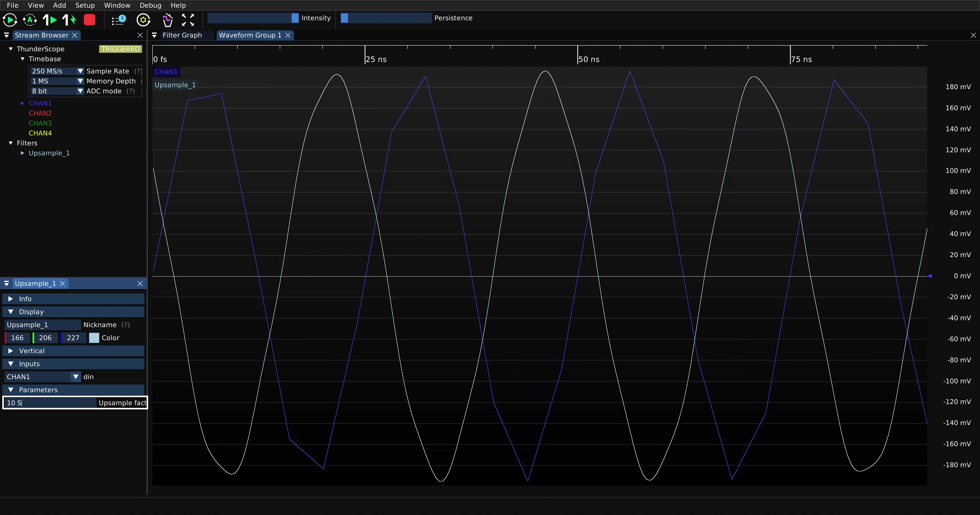This screenshot has width=980, height=515.
Task: Open the history list clock icon
Action: coord(119,20)
